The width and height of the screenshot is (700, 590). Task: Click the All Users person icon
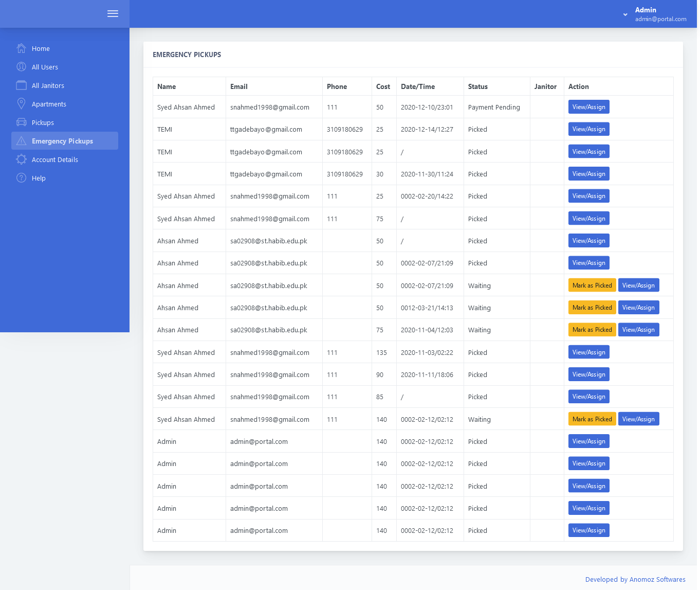[x=21, y=67]
